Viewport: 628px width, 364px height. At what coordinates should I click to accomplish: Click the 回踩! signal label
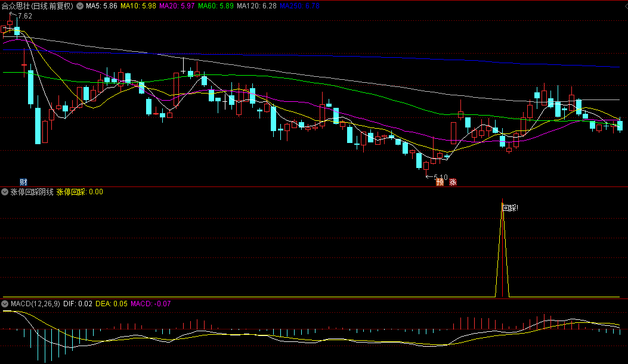pos(511,208)
